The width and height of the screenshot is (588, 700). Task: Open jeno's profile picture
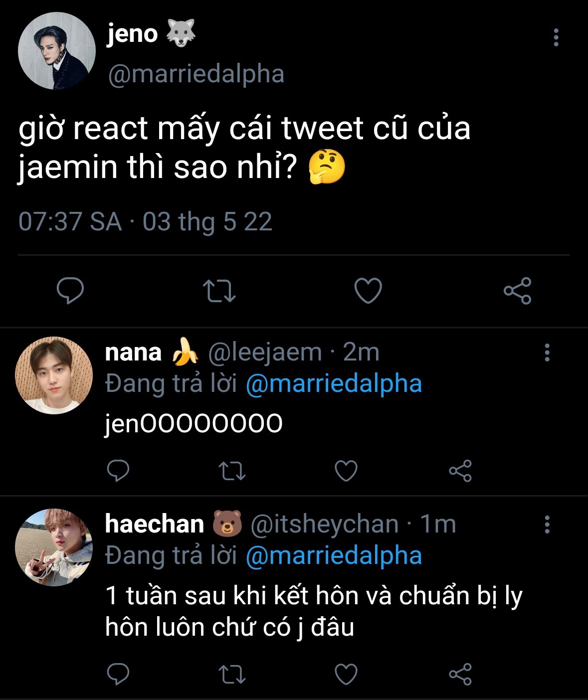(x=56, y=51)
